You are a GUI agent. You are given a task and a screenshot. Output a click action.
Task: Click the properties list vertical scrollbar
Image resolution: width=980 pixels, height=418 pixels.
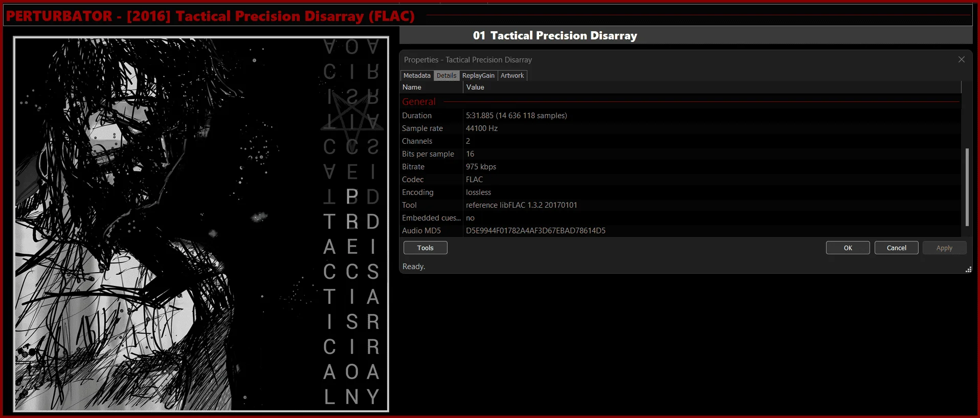coord(967,187)
